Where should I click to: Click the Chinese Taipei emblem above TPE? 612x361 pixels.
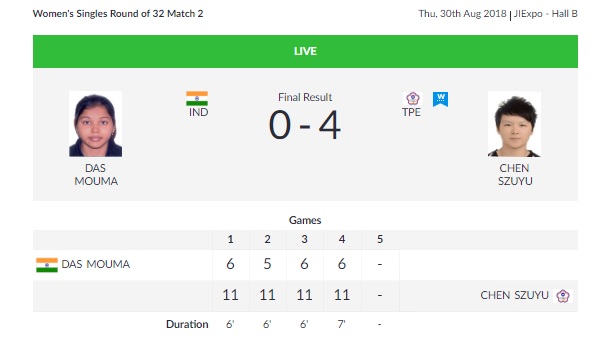pyautogui.click(x=413, y=98)
